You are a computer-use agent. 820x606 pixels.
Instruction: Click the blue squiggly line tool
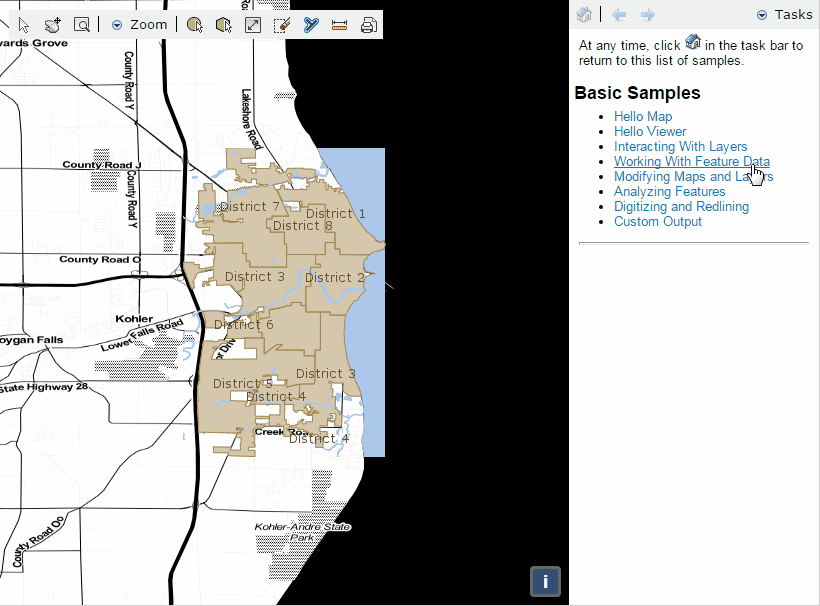point(309,24)
